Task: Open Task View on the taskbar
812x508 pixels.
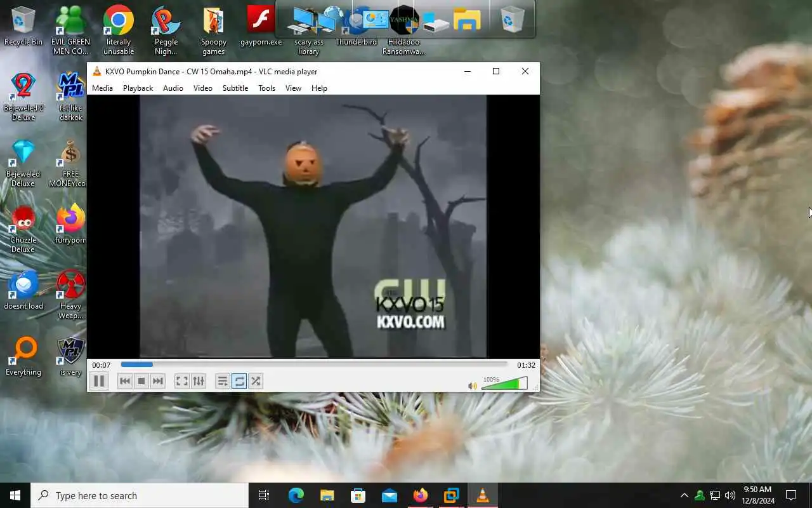Action: (x=264, y=495)
